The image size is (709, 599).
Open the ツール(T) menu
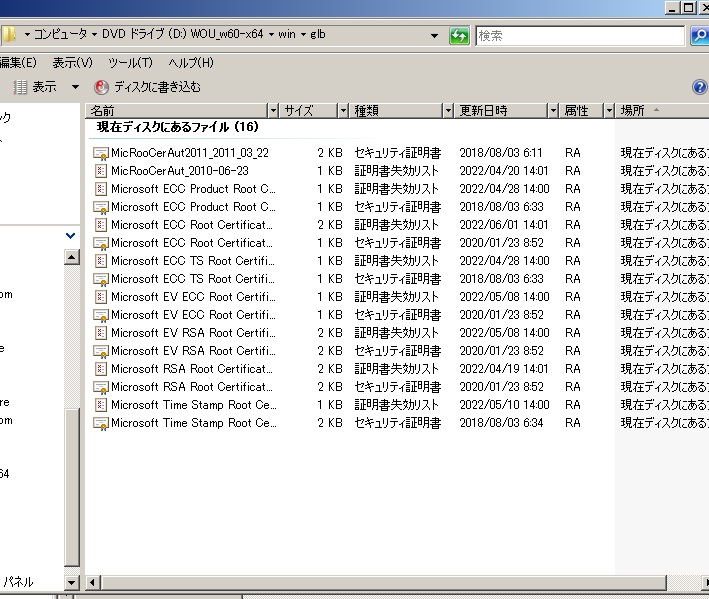[x=130, y=62]
